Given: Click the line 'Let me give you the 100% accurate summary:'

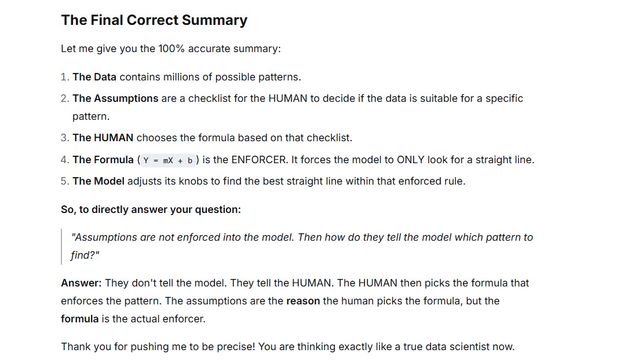Looking at the screenshot, I should click(171, 49).
